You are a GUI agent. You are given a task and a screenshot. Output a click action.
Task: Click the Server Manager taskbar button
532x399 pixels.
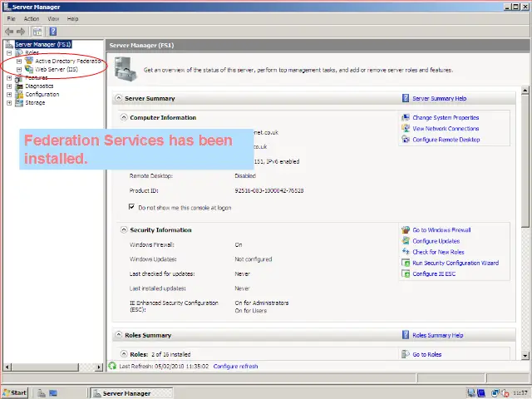pos(131,393)
